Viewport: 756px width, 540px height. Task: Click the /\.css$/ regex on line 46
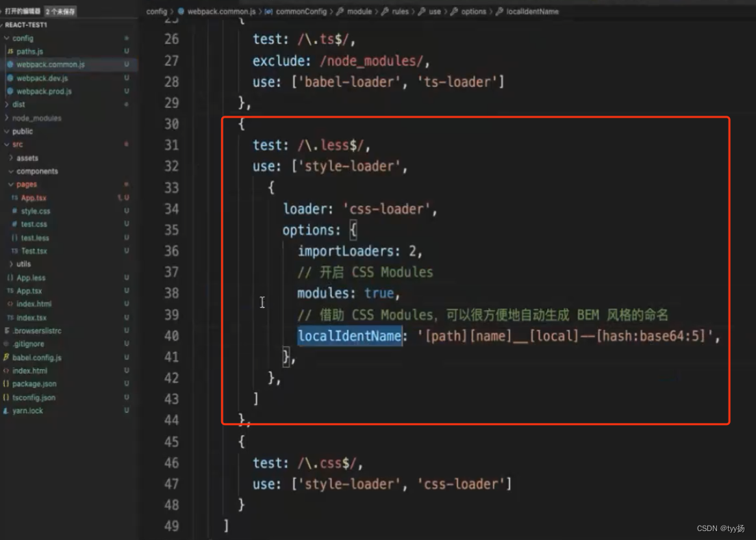(x=327, y=463)
